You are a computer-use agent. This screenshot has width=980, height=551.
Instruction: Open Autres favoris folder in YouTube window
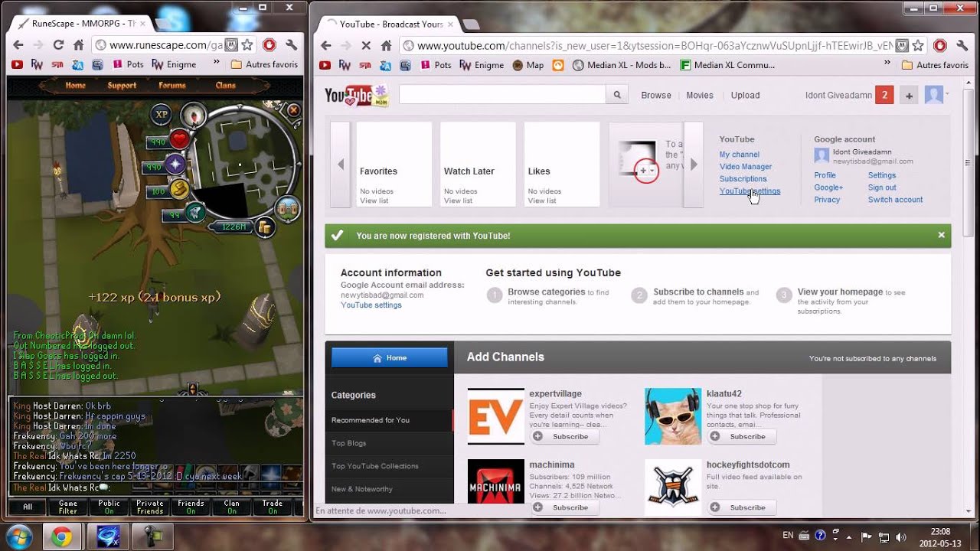935,65
